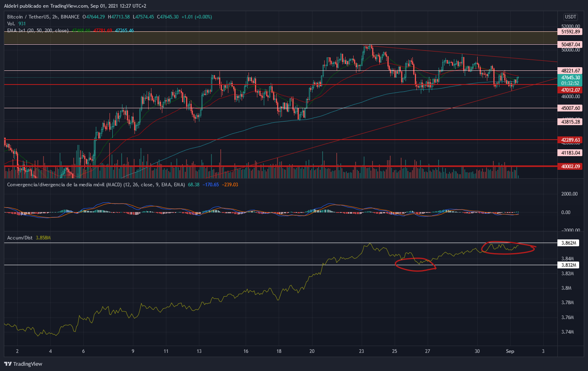Screen dimensions: 588x371
Task: Click the TradingView logo icon
Action: coord(8,364)
